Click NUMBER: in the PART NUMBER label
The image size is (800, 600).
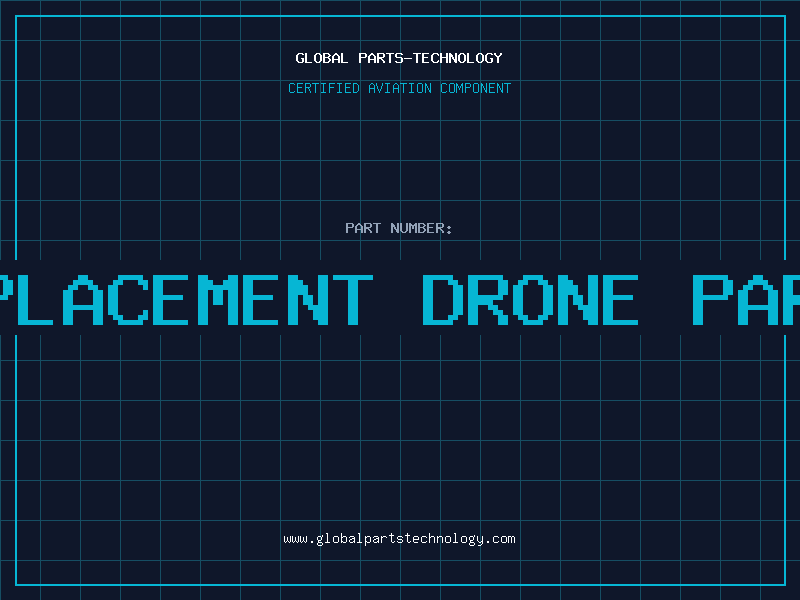tap(421, 228)
